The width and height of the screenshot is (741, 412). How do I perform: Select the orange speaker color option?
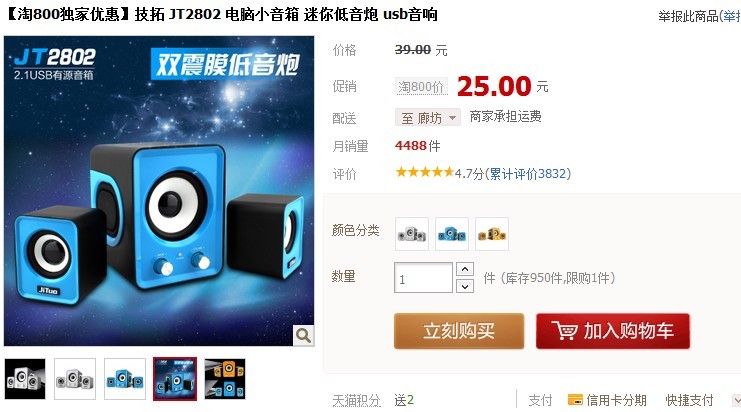click(492, 234)
